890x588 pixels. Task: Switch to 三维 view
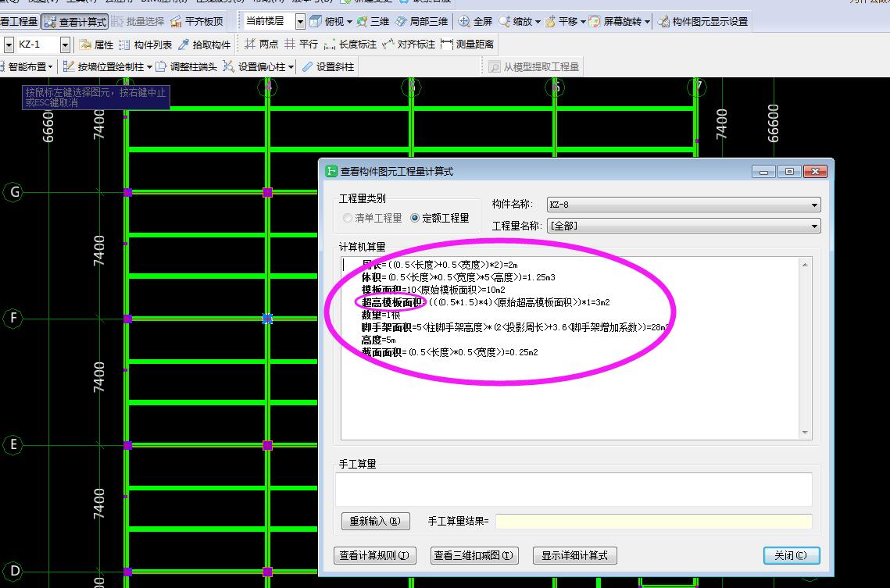(x=373, y=22)
